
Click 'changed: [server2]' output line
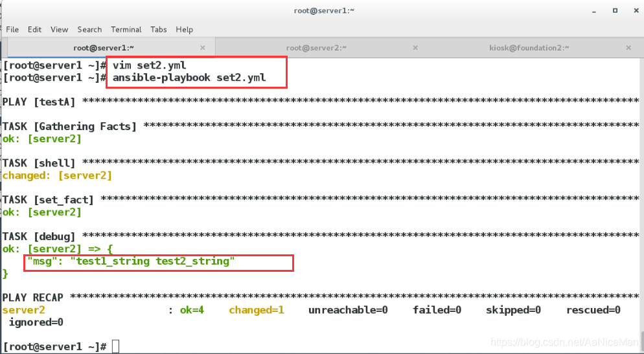tap(57, 175)
